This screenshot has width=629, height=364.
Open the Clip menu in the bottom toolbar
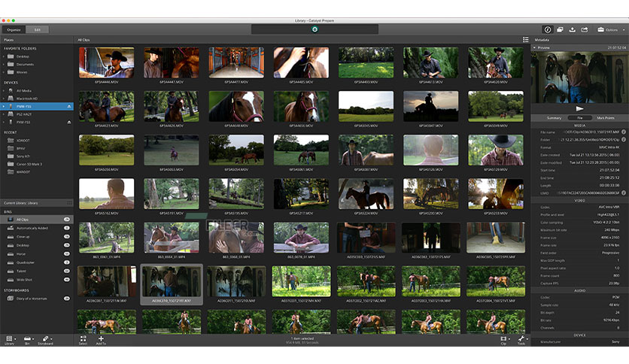504,341
